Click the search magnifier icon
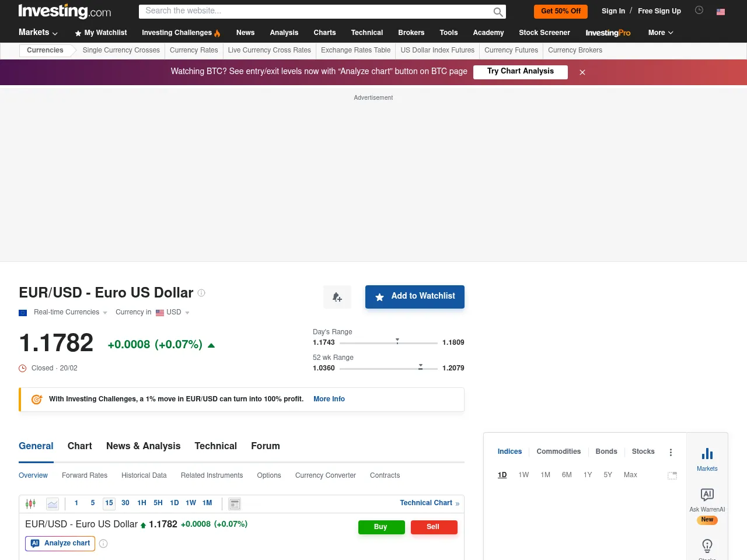This screenshot has height=560, width=747. click(x=498, y=12)
